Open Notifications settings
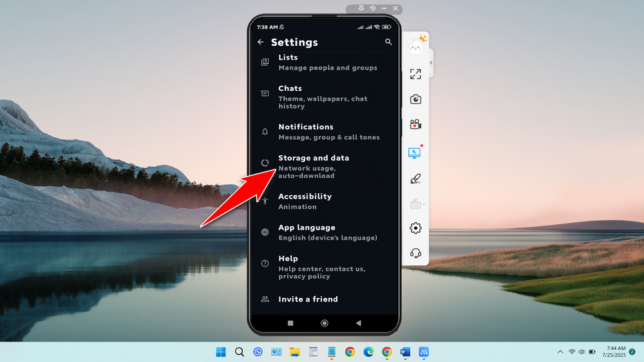Image resolution: width=644 pixels, height=362 pixels. tap(325, 131)
